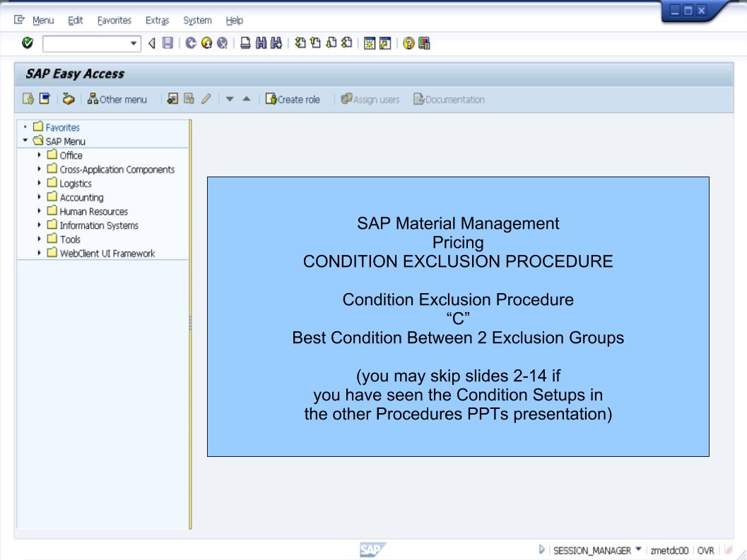Open the command field history dropdown

point(134,42)
